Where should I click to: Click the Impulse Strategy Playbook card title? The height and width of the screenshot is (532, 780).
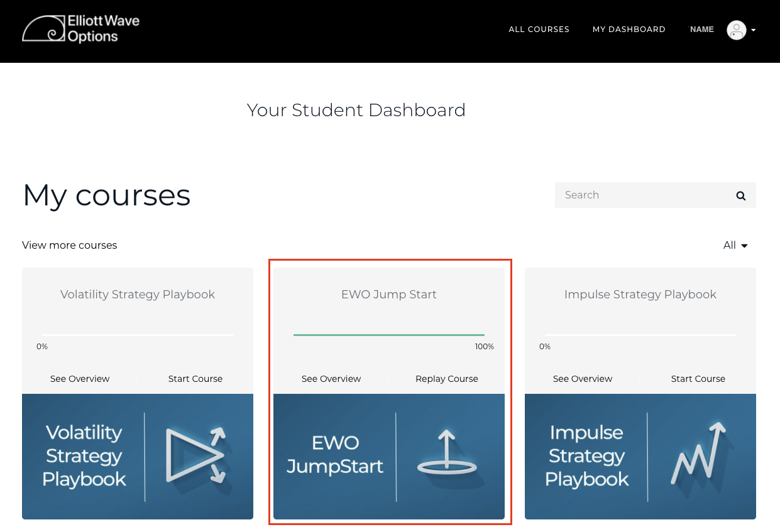click(x=640, y=294)
